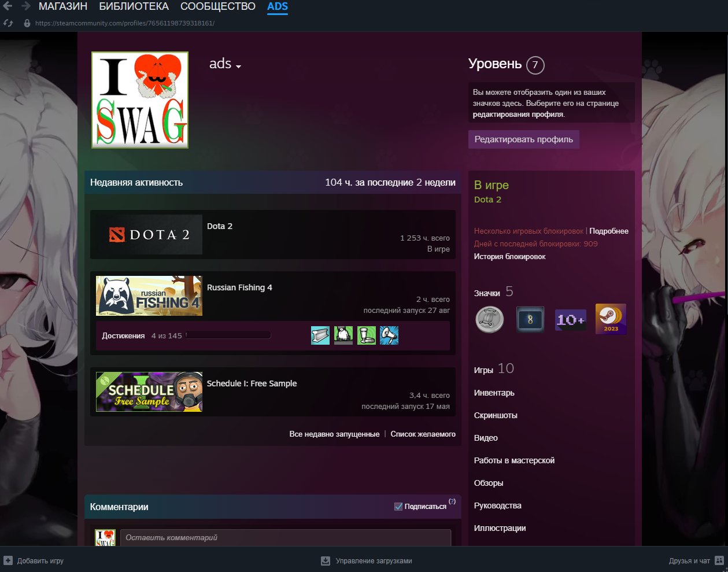This screenshot has width=728, height=572.
Task: Click the page reload icon
Action: (x=8, y=23)
